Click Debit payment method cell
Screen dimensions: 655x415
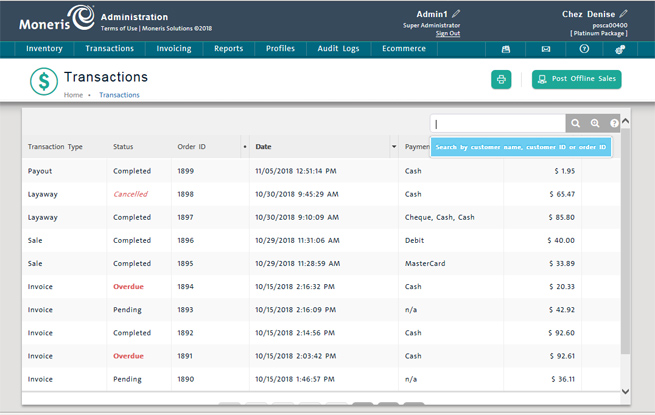pyautogui.click(x=414, y=240)
